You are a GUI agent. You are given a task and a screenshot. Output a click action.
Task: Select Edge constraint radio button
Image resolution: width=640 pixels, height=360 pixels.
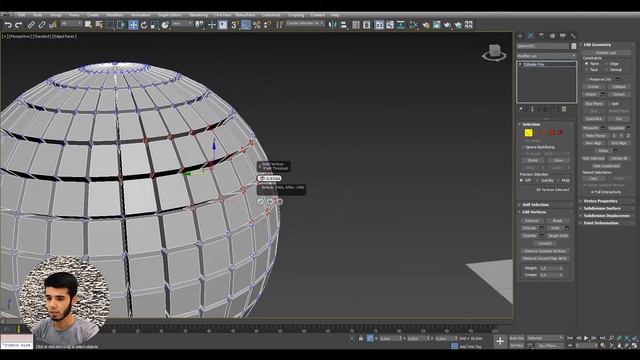coord(607,64)
